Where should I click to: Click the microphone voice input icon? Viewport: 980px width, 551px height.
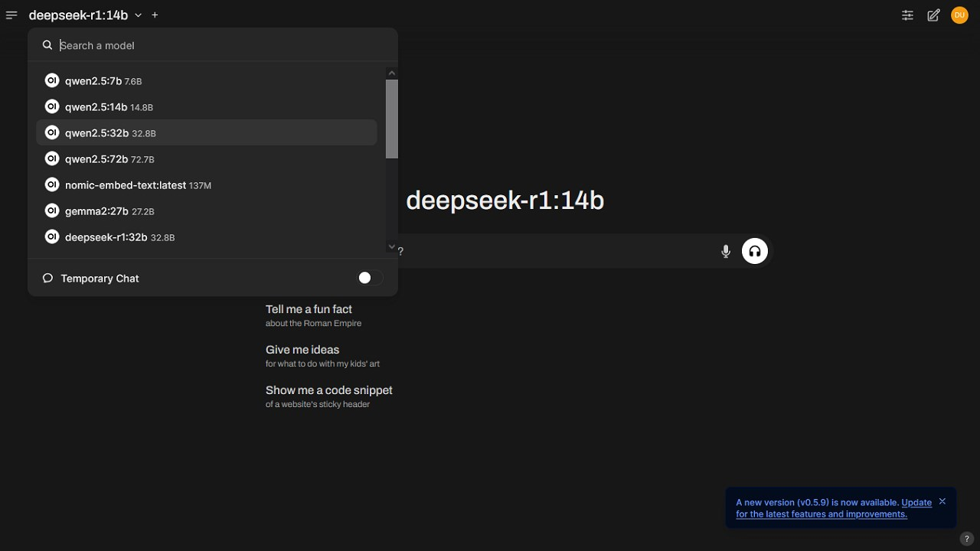pos(726,251)
